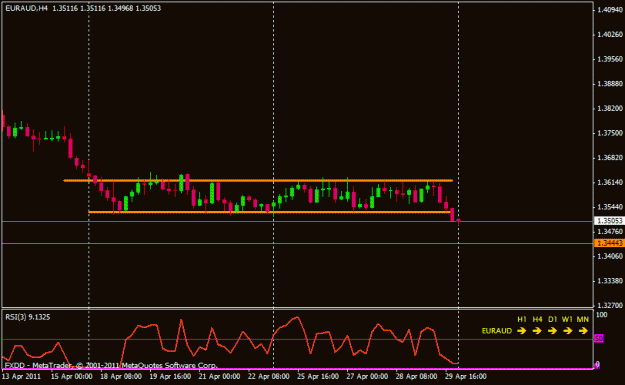Click the 22 Apr 08:00 time label
Viewport: 625px width, 385px height.
click(269, 376)
